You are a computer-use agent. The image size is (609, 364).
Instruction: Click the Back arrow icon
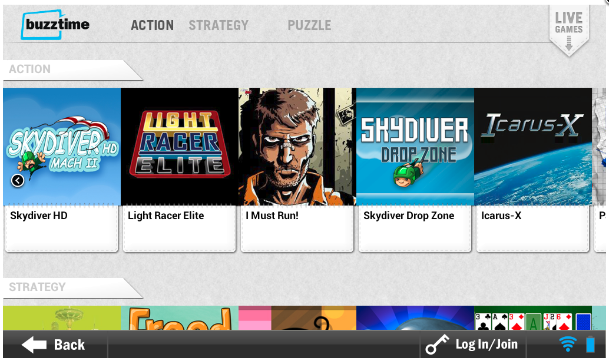coord(34,345)
